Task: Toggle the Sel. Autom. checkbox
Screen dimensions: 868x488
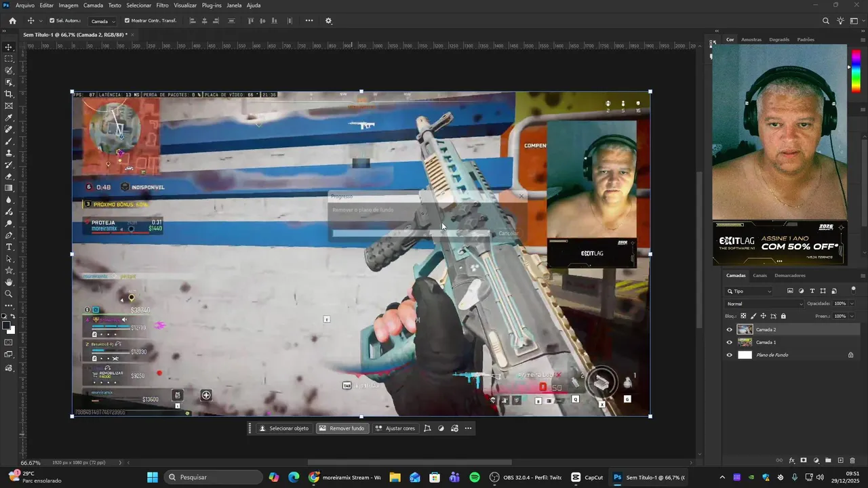Action: click(x=52, y=21)
